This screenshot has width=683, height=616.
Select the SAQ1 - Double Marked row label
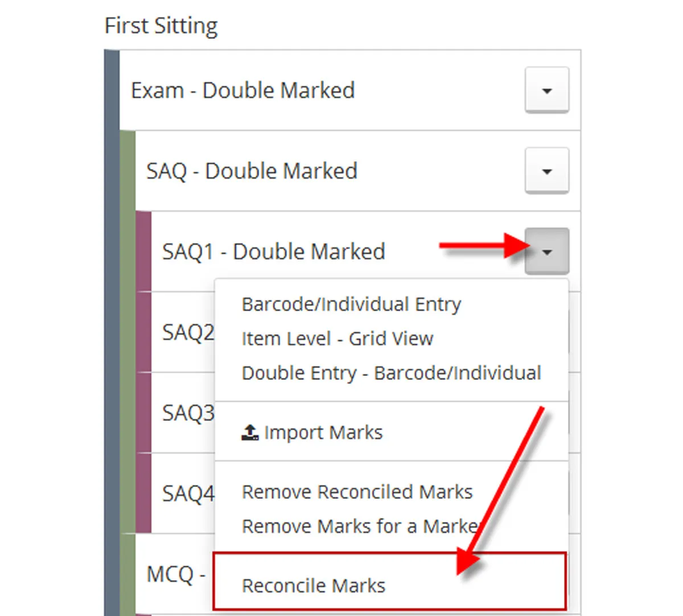click(x=274, y=251)
